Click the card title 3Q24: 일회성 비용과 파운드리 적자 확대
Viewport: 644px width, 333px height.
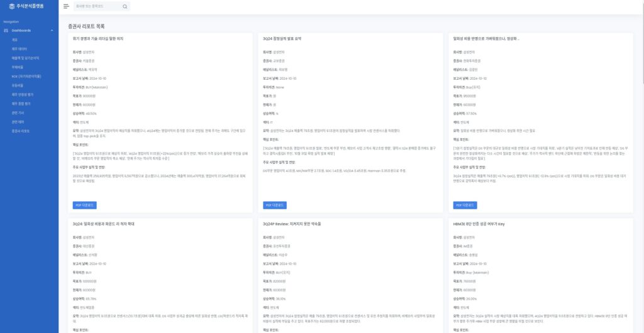point(103,224)
